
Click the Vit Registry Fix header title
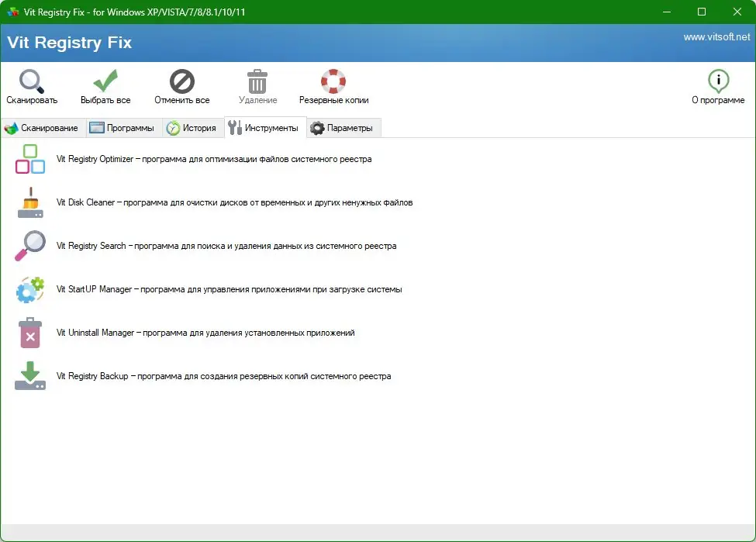click(x=70, y=43)
